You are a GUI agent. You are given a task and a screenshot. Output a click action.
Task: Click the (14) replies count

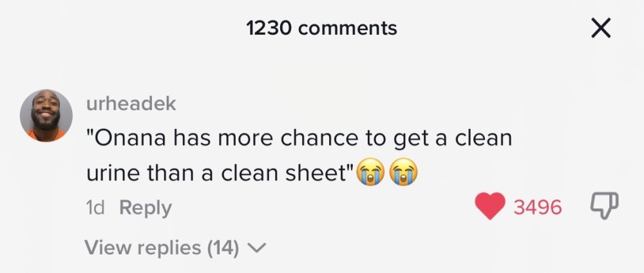tap(223, 247)
